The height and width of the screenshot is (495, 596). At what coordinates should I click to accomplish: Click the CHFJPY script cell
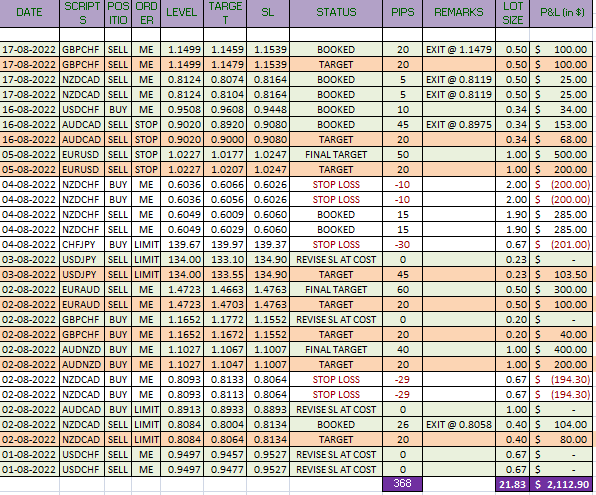click(x=82, y=245)
